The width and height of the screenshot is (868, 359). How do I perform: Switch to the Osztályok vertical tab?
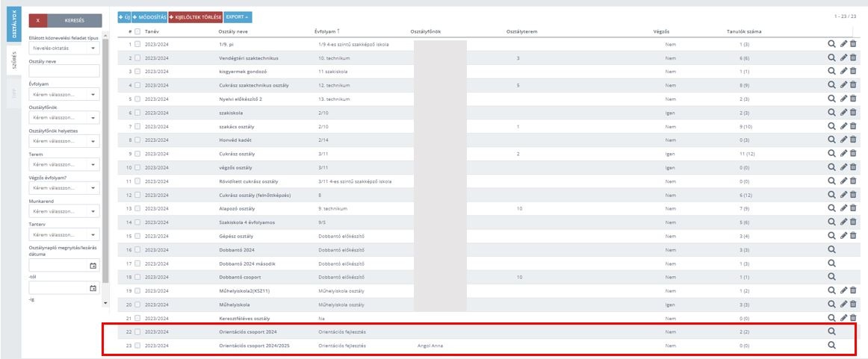click(x=14, y=24)
